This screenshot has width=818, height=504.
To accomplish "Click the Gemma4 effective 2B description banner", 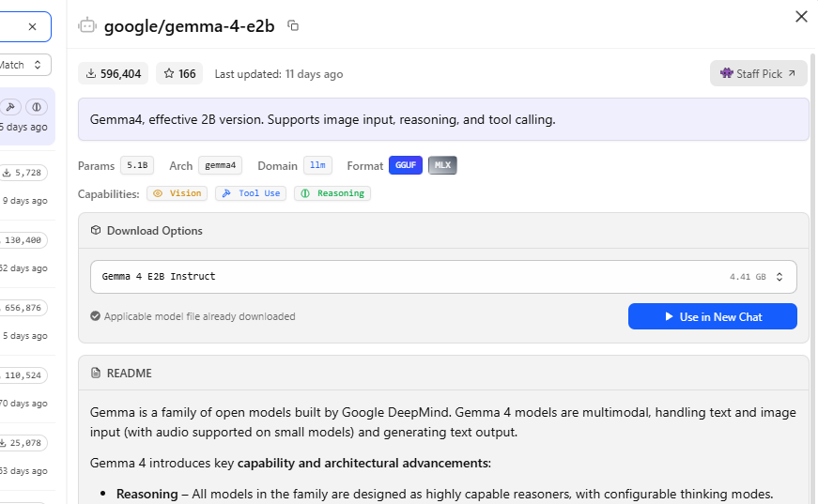I will click(443, 119).
